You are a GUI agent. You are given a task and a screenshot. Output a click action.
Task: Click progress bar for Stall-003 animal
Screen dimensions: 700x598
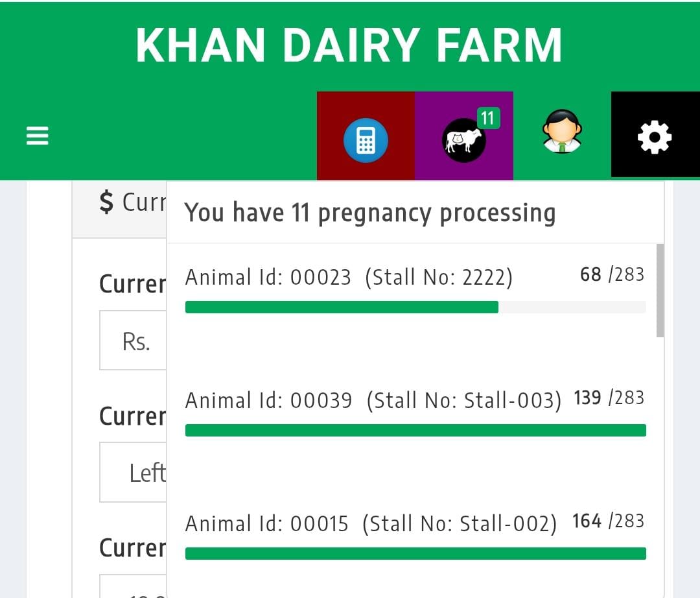click(x=415, y=431)
